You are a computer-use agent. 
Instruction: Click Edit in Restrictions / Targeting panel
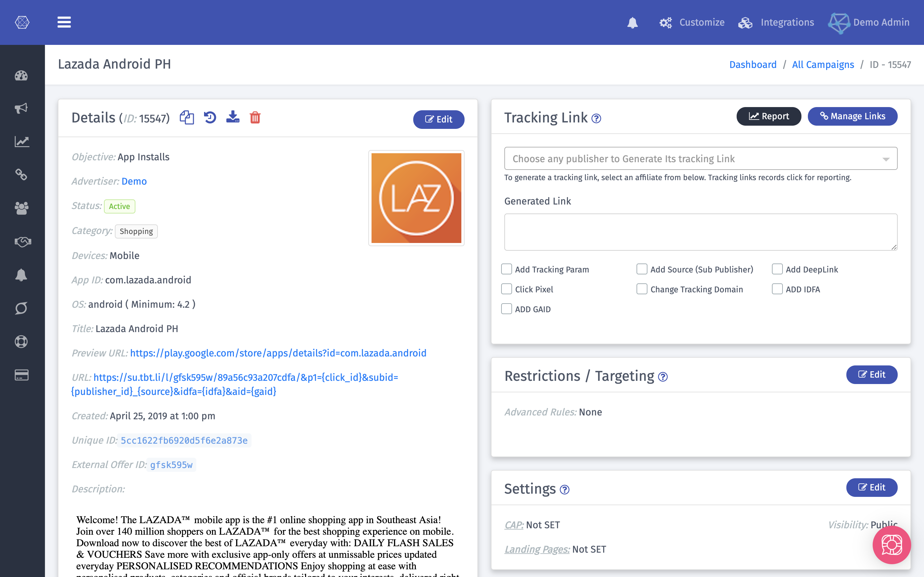(871, 374)
